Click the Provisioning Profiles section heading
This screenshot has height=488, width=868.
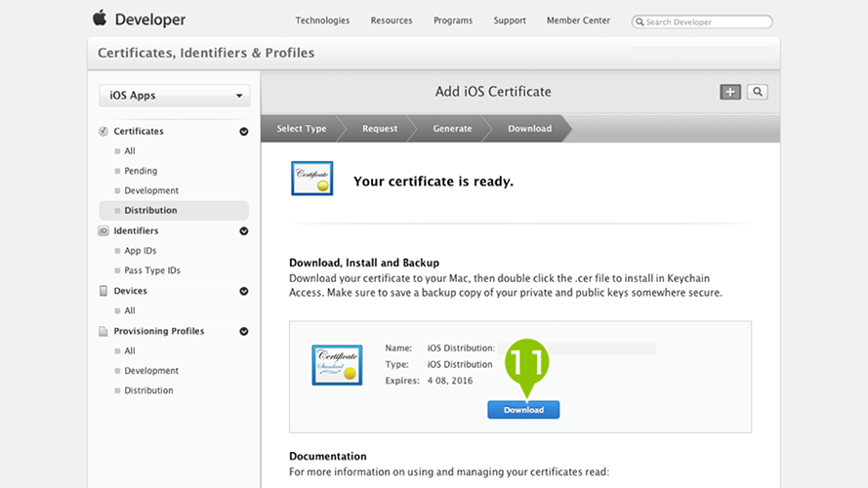click(x=159, y=331)
